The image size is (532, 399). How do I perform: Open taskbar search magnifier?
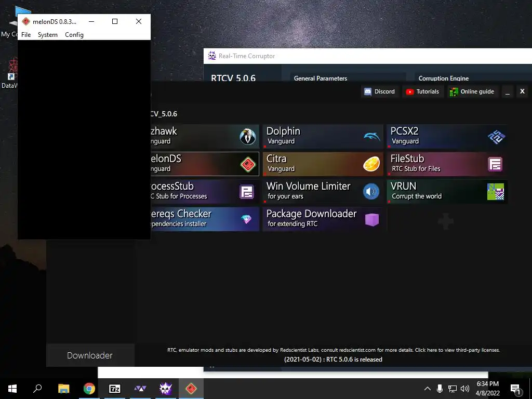click(37, 389)
